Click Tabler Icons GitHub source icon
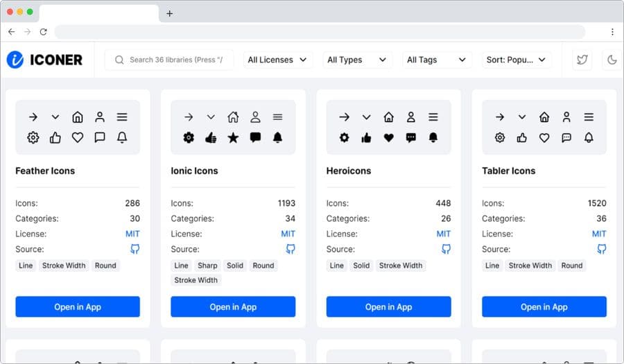 (602, 249)
